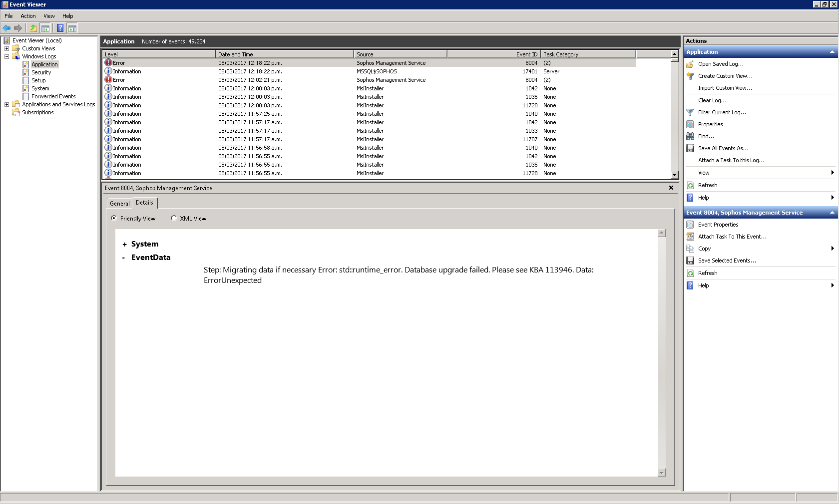Click the Back arrow toolbar icon
Screen dimensions: 839x504
(x=6, y=28)
